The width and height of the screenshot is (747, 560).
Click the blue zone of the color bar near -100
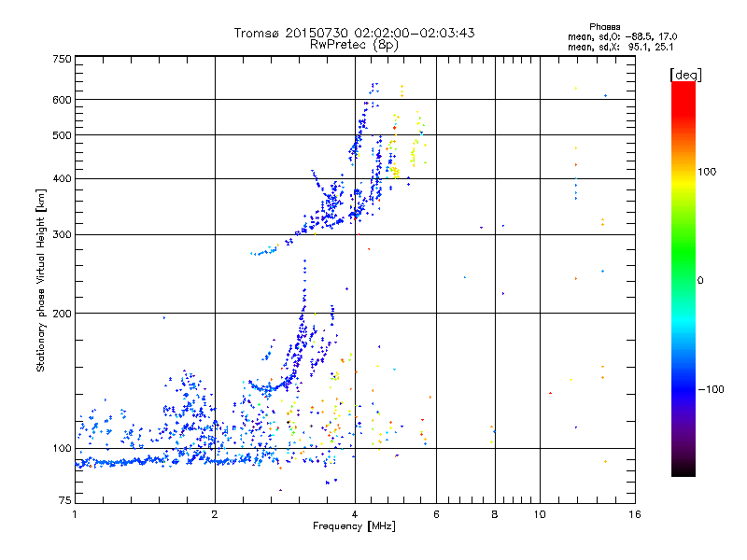(x=684, y=388)
